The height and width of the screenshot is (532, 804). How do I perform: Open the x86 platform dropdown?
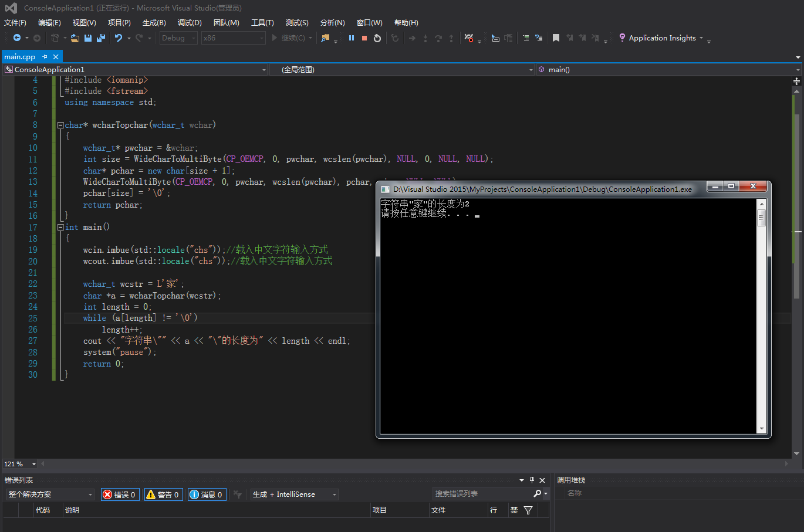pyautogui.click(x=233, y=38)
